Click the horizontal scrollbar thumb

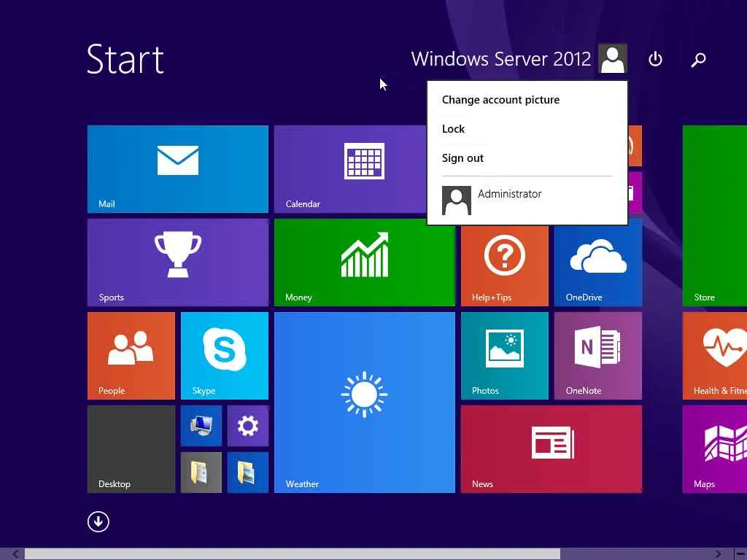point(293,554)
